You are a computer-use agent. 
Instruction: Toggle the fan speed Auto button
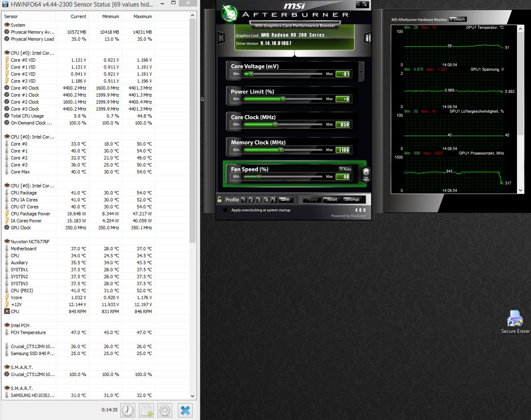pos(345,169)
